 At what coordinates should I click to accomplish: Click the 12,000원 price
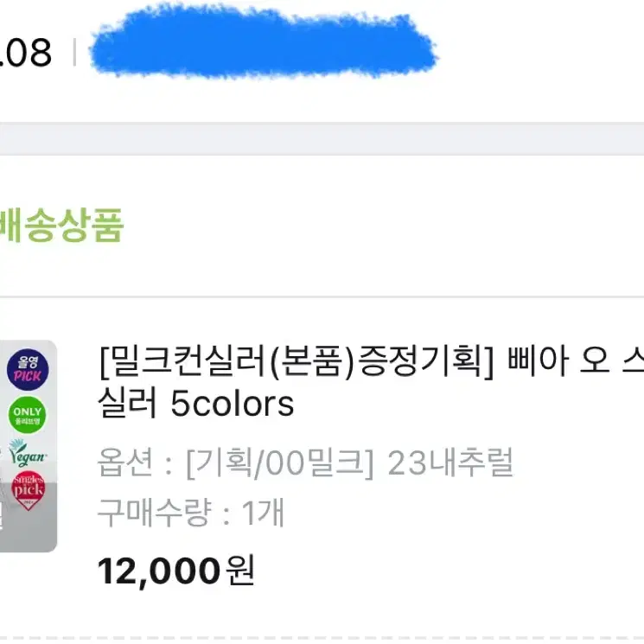click(176, 571)
